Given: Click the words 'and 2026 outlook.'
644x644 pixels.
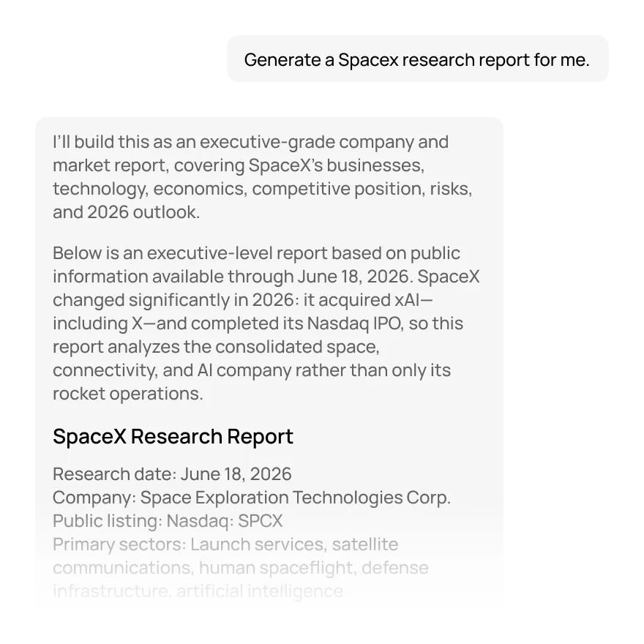Looking at the screenshot, I should (126, 212).
